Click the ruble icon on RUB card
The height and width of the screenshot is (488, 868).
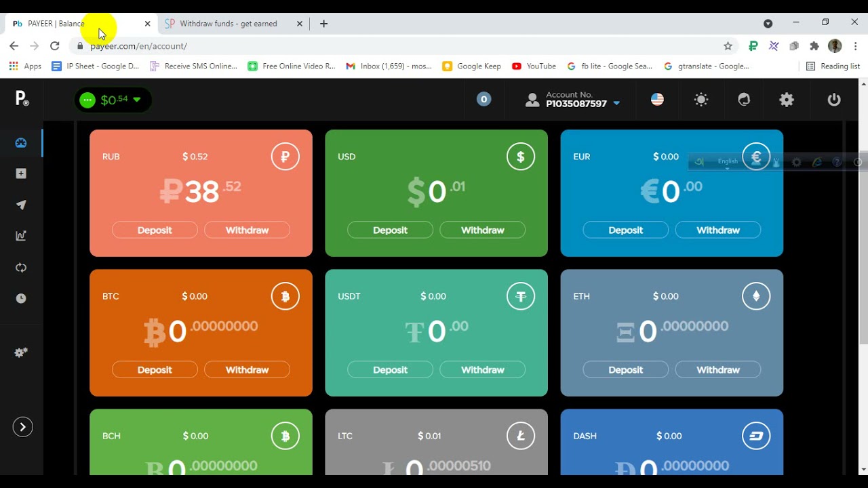coord(285,157)
